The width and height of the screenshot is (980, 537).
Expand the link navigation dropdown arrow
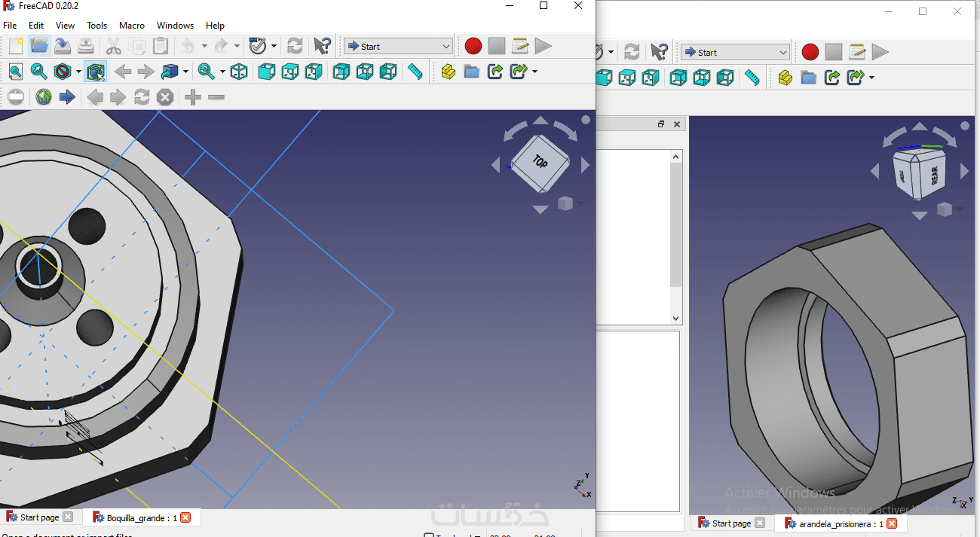click(185, 72)
